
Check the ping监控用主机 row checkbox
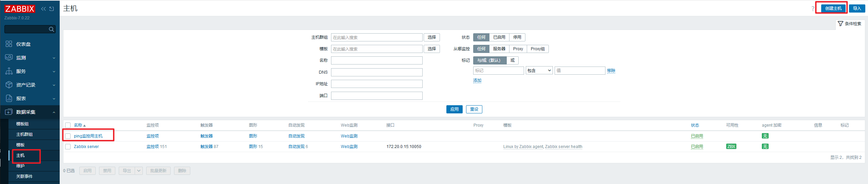(x=68, y=136)
